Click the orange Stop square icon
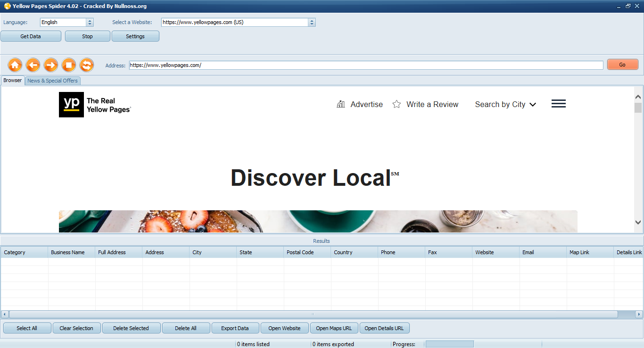Screen dimensions: 644x348 69,65
